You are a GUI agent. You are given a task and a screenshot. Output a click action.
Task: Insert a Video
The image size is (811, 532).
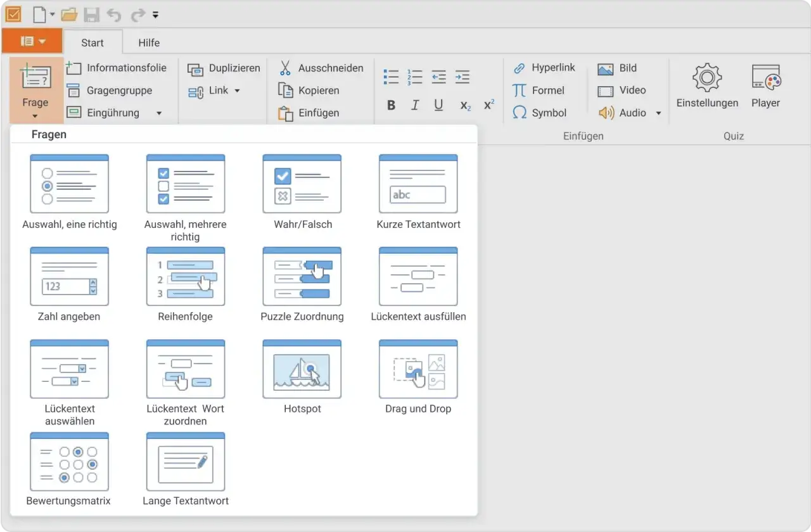coord(622,91)
